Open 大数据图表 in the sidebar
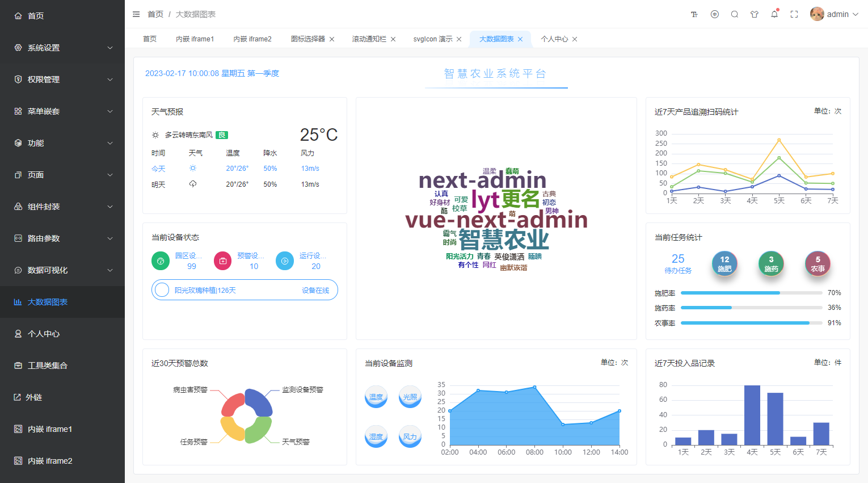Screen dimensions: 868x483 point(62,302)
